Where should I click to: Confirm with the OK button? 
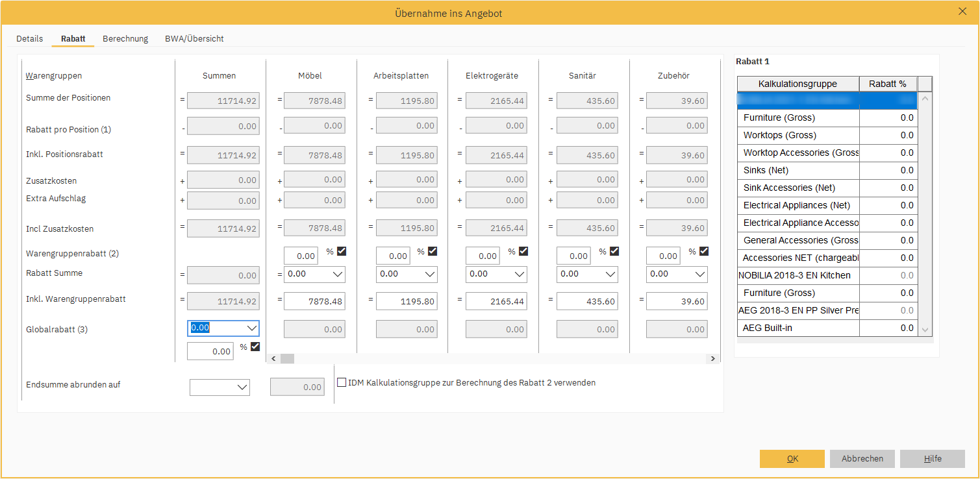pos(792,459)
